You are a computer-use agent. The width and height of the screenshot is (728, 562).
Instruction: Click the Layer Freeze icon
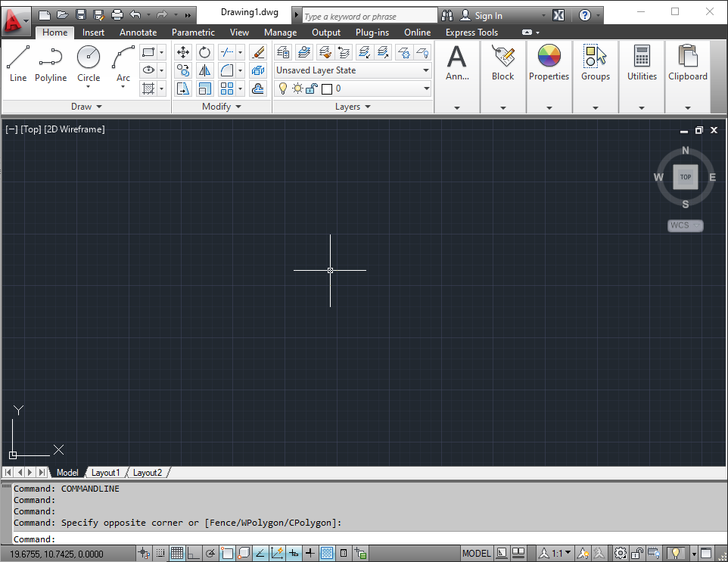coord(404,52)
